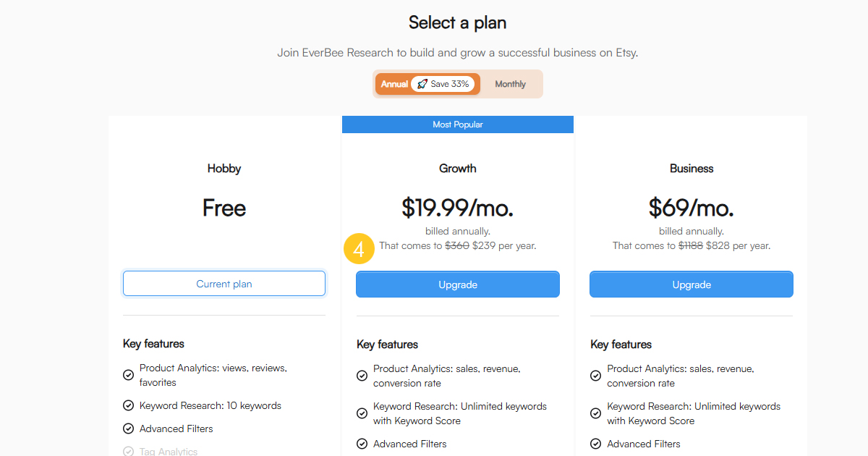868x456 pixels.
Task: Click checkmark icon beside Hobby Advanced Filters
Action: [128, 428]
